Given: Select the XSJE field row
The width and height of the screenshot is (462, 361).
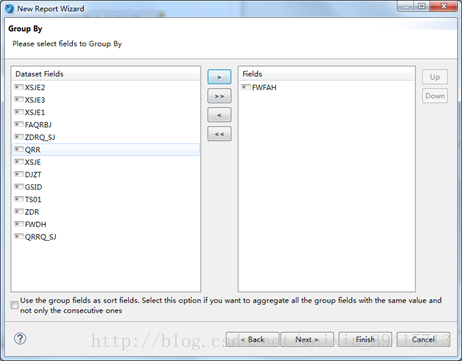Looking at the screenshot, I should 106,162.
